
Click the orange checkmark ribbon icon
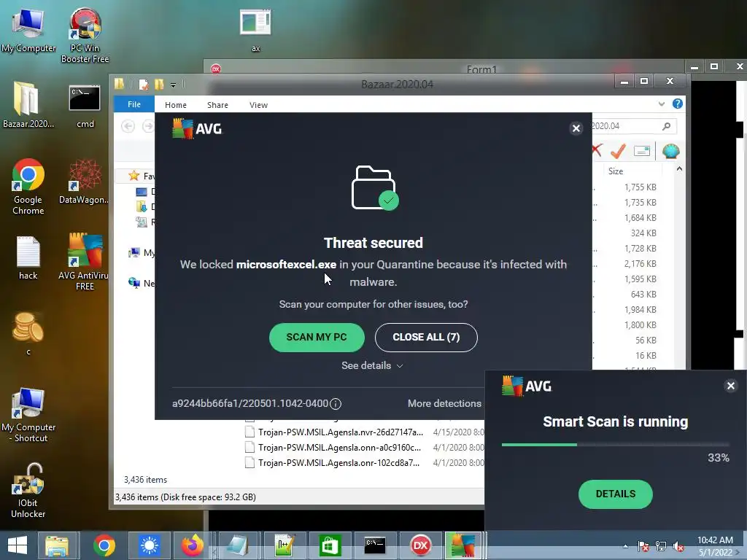[x=619, y=151]
